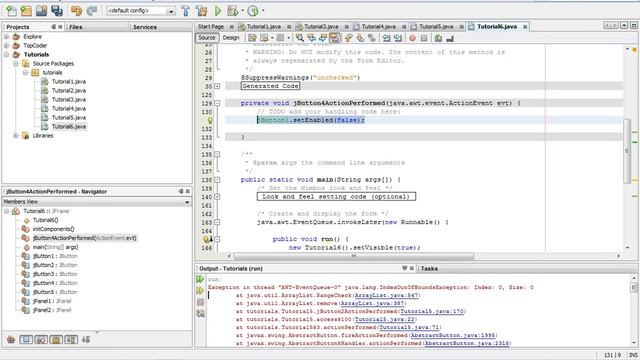
Task: Open the default config combo box
Action: (x=141, y=11)
